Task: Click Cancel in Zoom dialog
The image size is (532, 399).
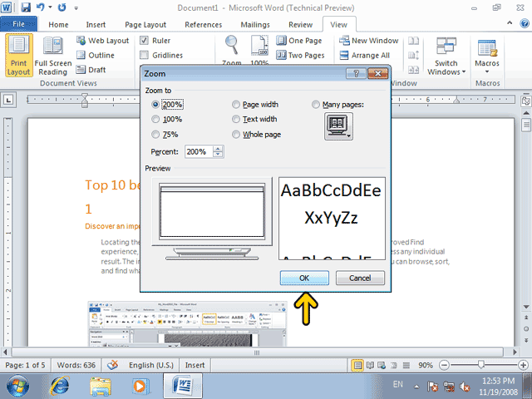Action: tap(360, 278)
